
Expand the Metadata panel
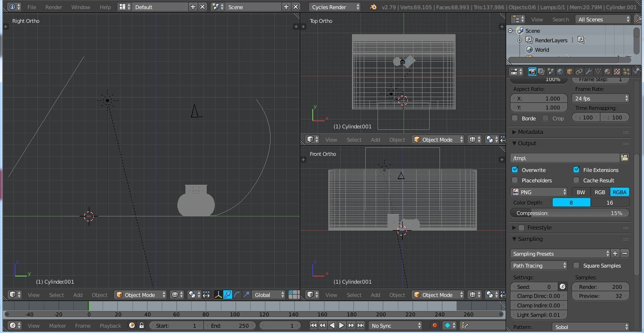tap(514, 132)
